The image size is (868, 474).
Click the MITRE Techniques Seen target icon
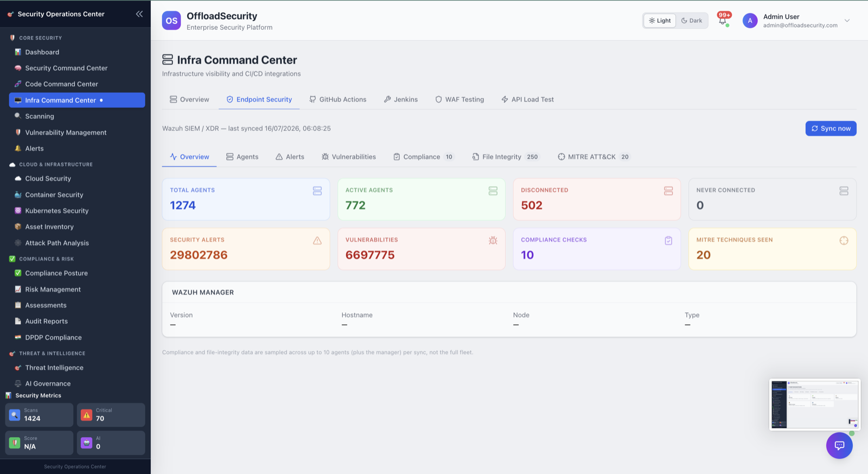844,241
